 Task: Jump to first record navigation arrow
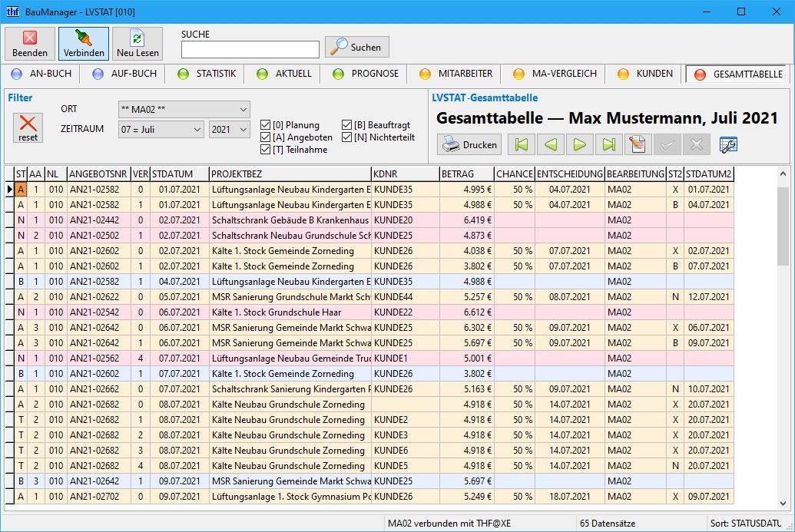click(x=522, y=144)
